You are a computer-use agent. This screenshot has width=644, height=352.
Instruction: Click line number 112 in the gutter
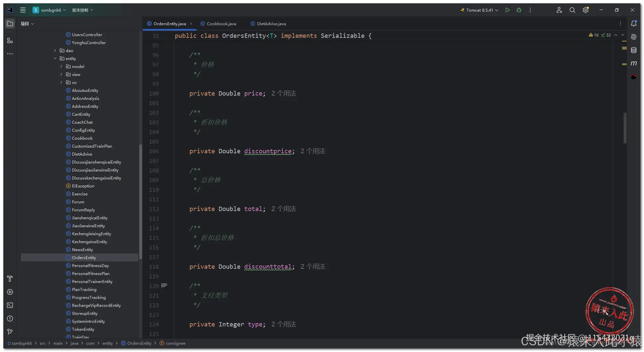[x=154, y=209]
